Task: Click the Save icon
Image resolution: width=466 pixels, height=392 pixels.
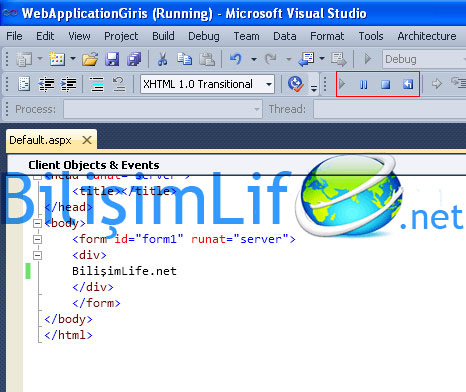Action: [x=112, y=59]
